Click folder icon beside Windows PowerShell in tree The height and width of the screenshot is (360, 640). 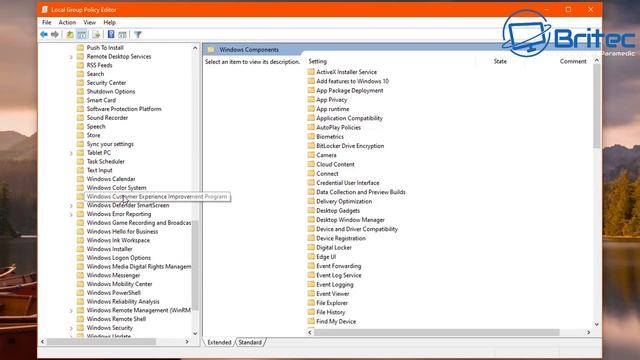pos(80,292)
